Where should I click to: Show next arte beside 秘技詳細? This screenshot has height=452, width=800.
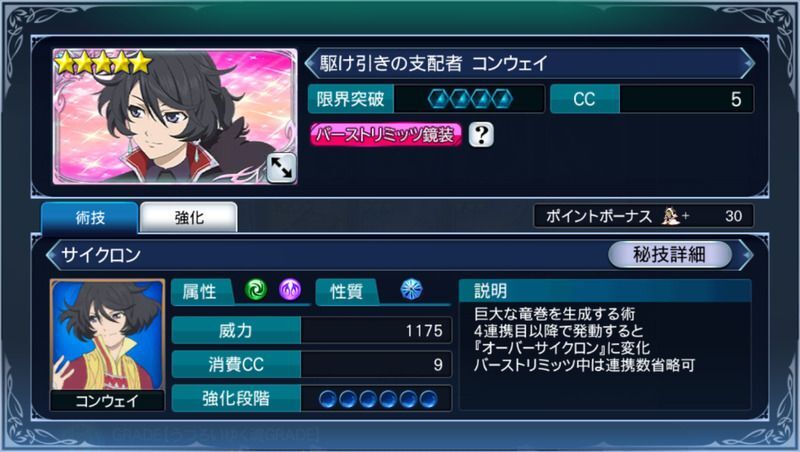click(x=747, y=255)
